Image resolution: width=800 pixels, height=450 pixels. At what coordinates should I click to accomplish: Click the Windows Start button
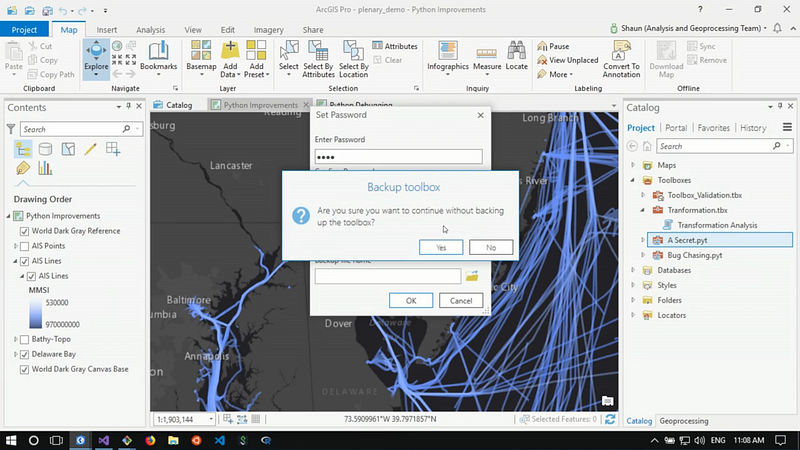[x=11, y=440]
